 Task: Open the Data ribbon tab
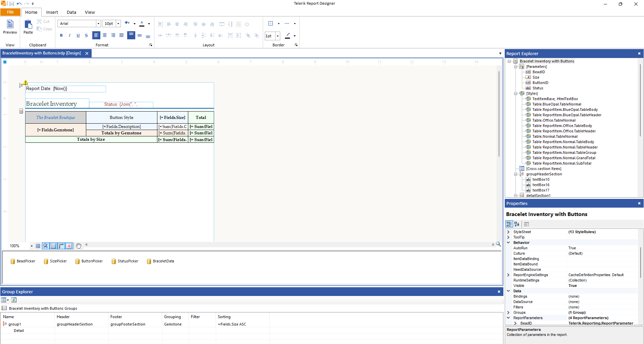pos(71,12)
